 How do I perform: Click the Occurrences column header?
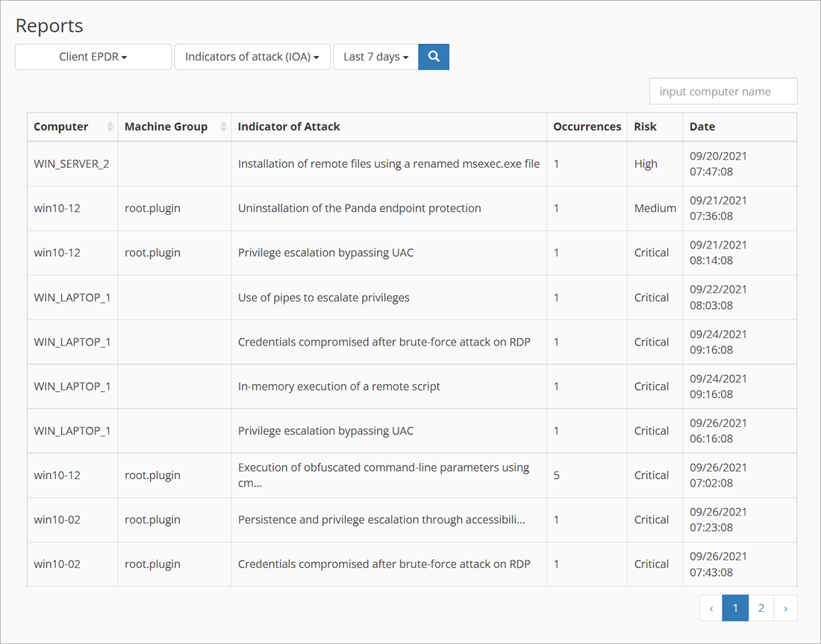coord(587,127)
